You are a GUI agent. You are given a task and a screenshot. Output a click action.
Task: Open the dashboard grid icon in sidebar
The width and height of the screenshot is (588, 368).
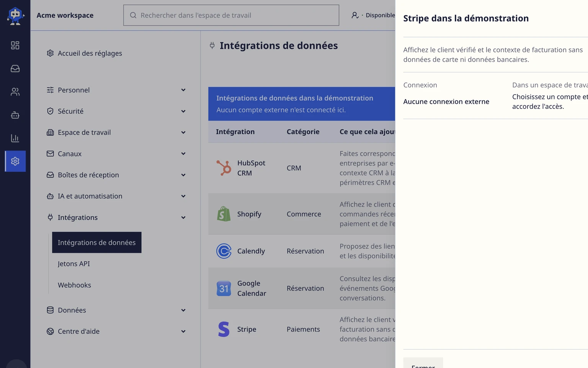[15, 45]
